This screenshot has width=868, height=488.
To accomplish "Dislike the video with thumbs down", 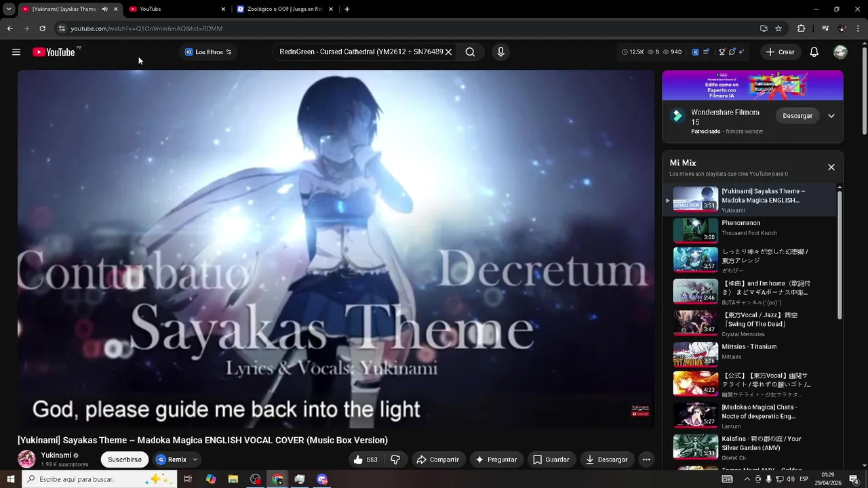I will tap(395, 460).
